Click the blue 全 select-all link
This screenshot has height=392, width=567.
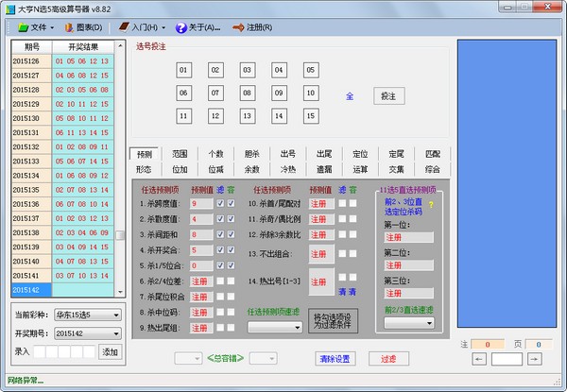[350, 96]
